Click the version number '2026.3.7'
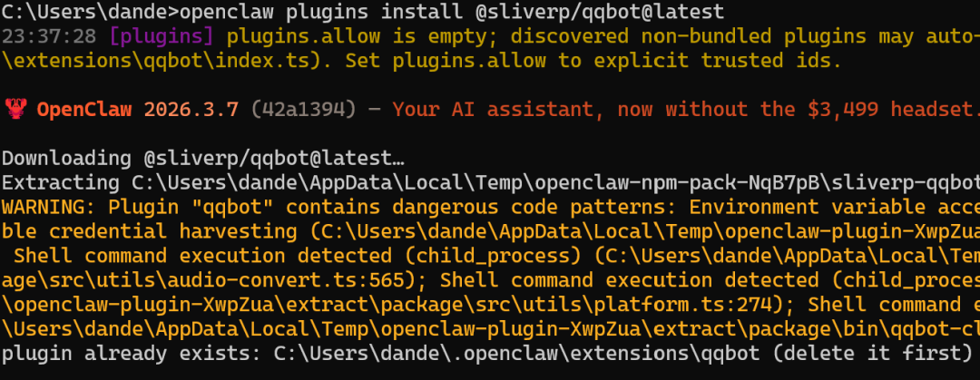The width and height of the screenshot is (980, 380). (x=191, y=110)
